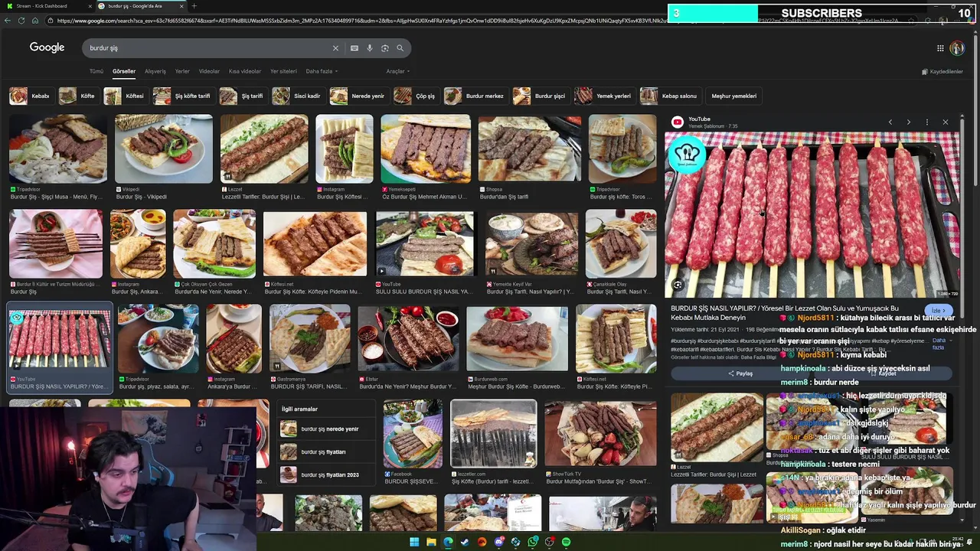This screenshot has height=551, width=980.
Task: Open Spotify from the taskbar
Action: [566, 542]
